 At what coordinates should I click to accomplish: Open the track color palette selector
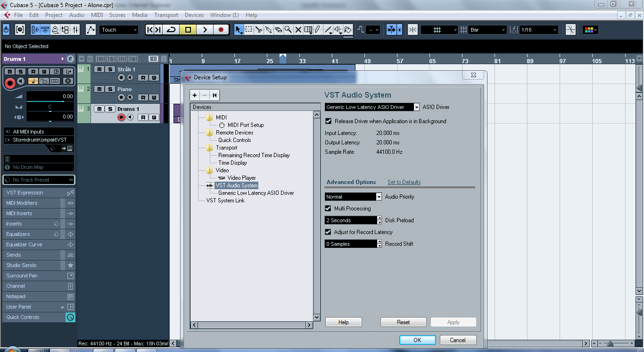(x=590, y=30)
